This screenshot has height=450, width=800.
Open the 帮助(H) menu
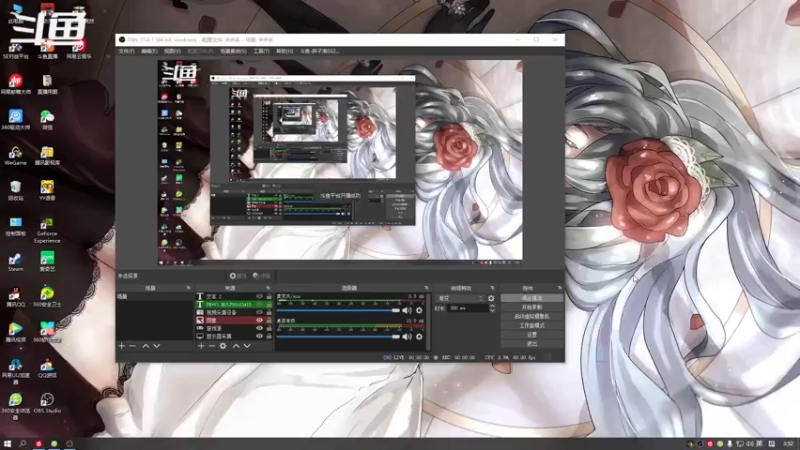pos(284,52)
